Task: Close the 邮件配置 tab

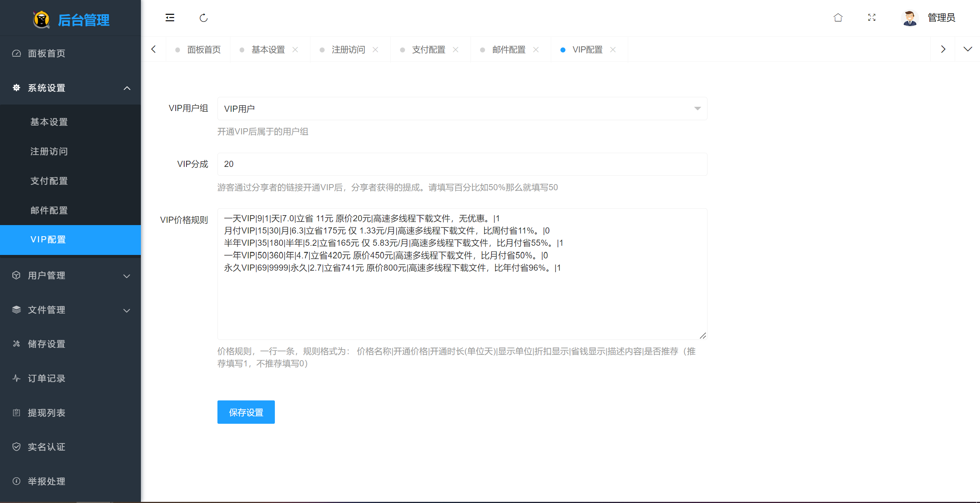Action: coord(536,49)
